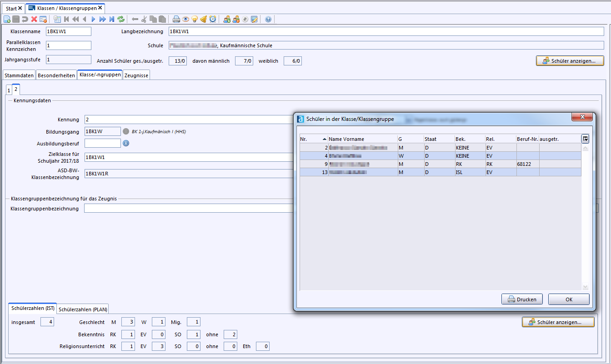Go to next record with blue arrow

93,19
